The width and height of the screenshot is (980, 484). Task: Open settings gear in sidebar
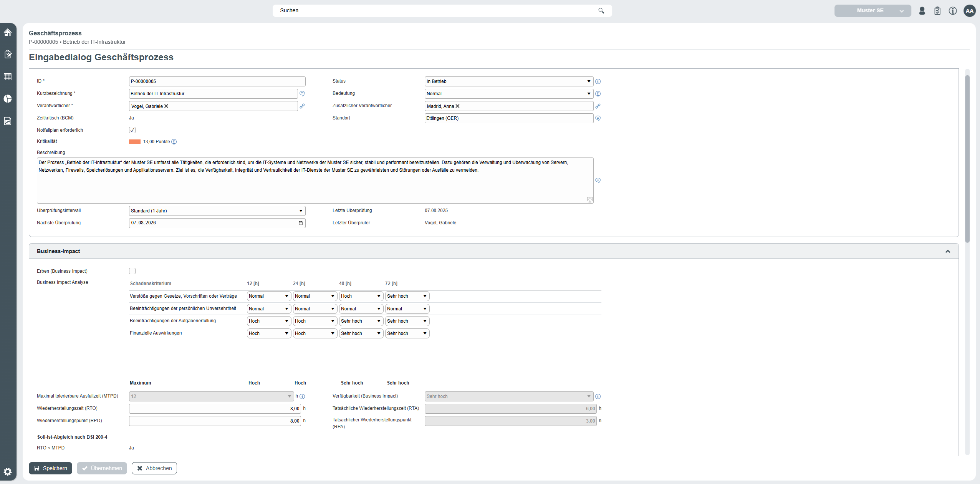[8, 472]
